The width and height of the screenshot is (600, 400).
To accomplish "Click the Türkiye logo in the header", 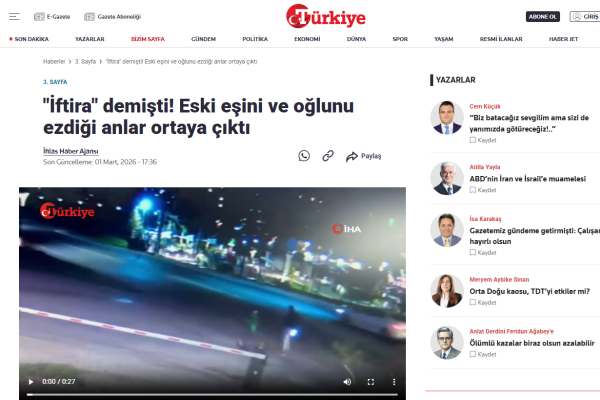I will [x=326, y=16].
